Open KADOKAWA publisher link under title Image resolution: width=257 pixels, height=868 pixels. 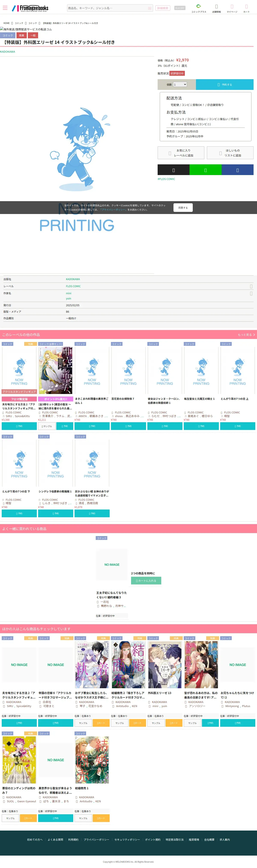point(7,52)
